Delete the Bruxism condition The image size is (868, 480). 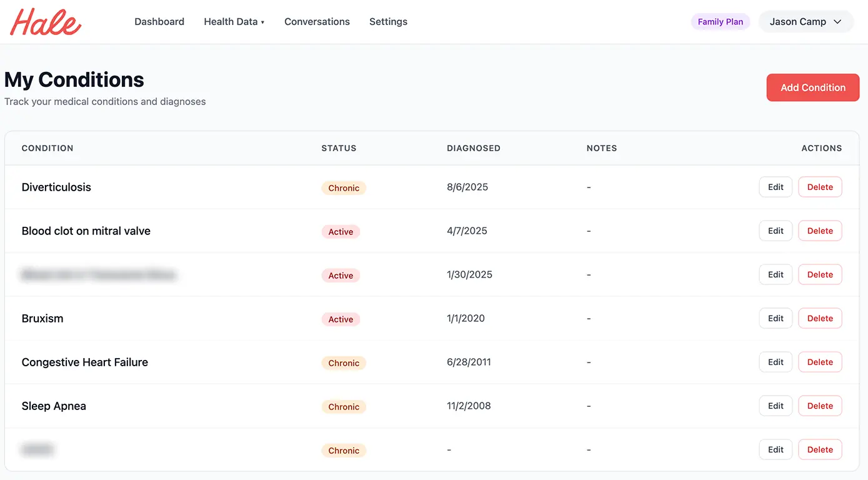(x=820, y=318)
